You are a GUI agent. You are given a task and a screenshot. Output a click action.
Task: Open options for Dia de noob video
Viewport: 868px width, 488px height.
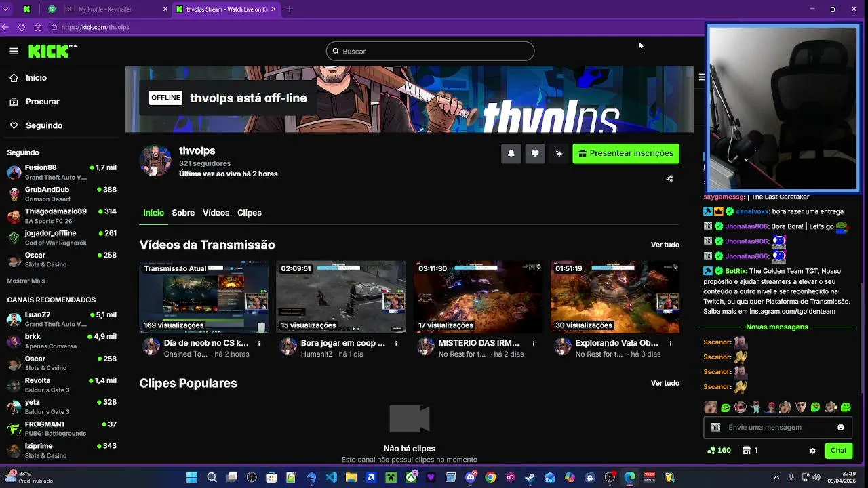pyautogui.click(x=259, y=344)
